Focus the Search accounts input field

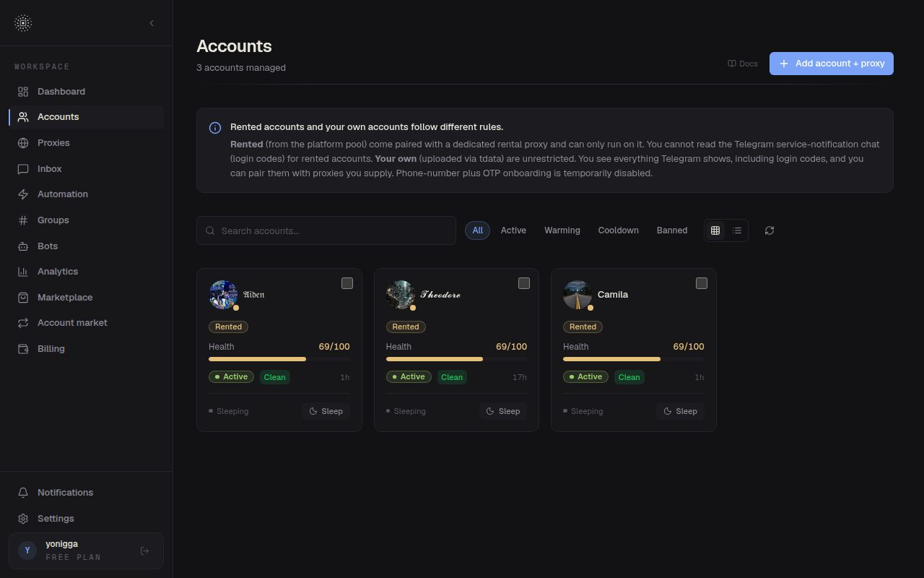tap(326, 230)
